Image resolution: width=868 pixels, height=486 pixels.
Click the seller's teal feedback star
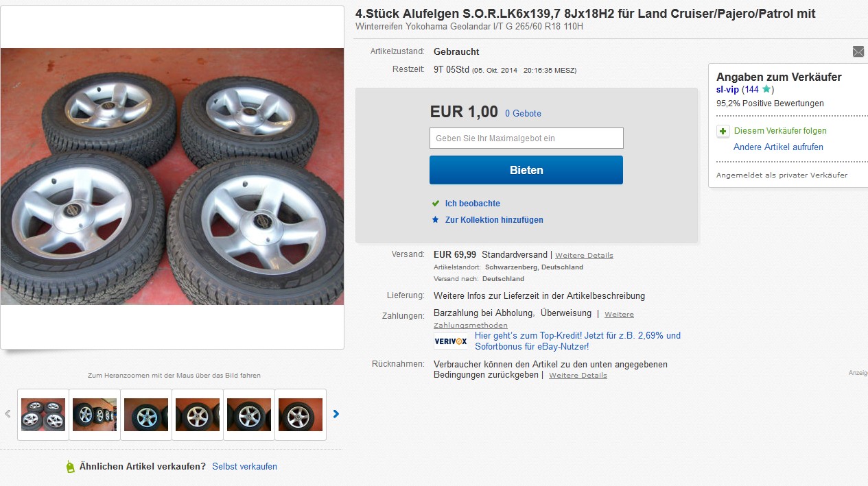click(x=766, y=89)
